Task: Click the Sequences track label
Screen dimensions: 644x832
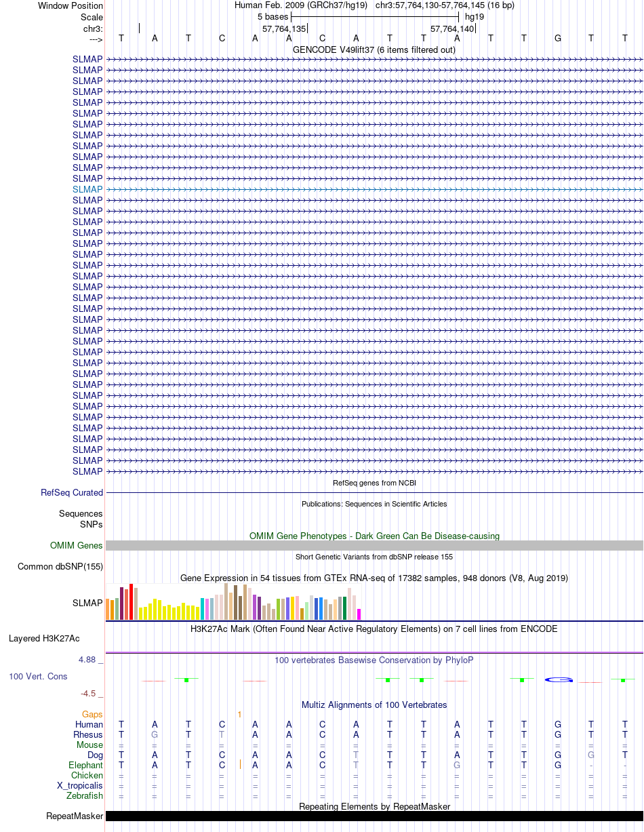Action: [x=81, y=514]
